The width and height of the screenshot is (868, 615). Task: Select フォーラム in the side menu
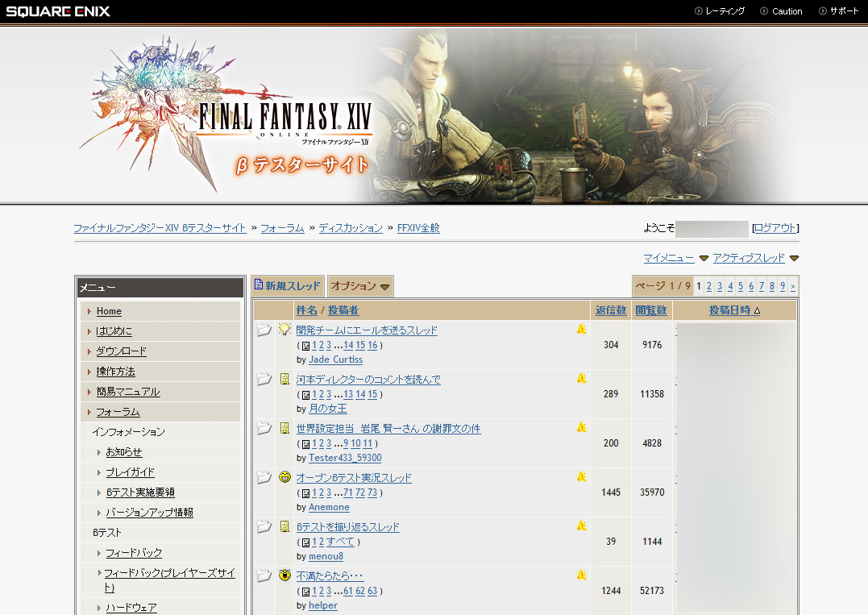(118, 413)
